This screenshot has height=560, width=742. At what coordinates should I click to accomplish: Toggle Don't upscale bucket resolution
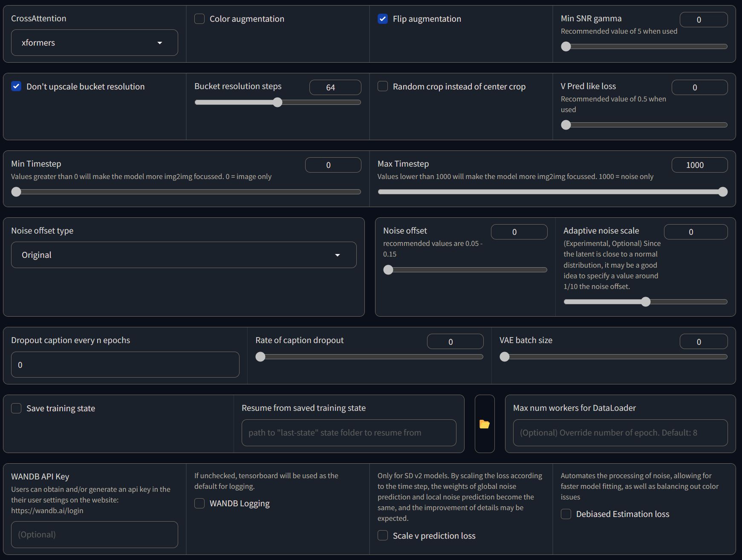(x=16, y=87)
